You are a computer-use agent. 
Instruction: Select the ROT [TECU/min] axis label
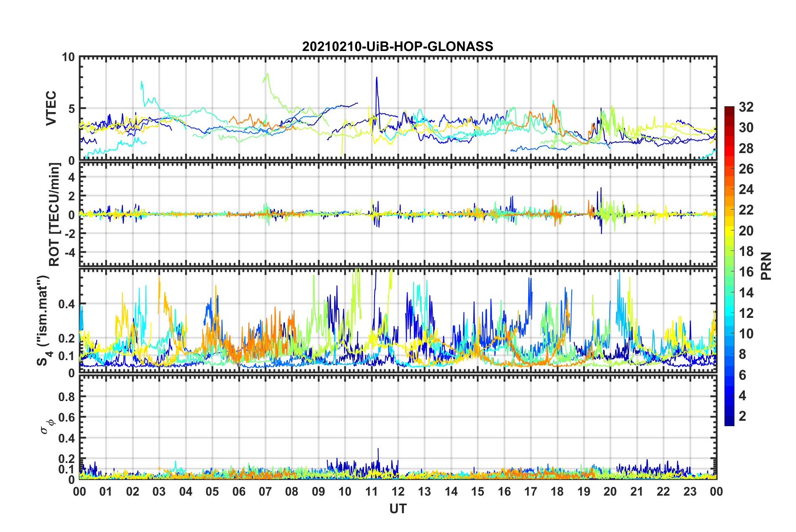pyautogui.click(x=54, y=215)
